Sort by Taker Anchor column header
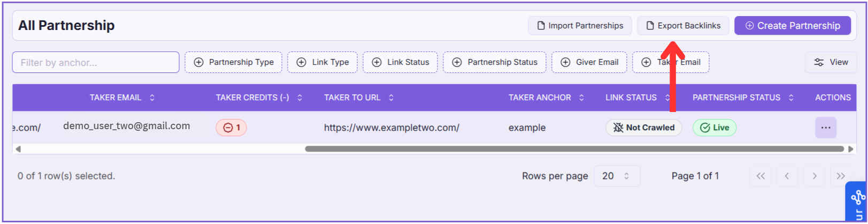This screenshot has width=868, height=224. (x=546, y=98)
